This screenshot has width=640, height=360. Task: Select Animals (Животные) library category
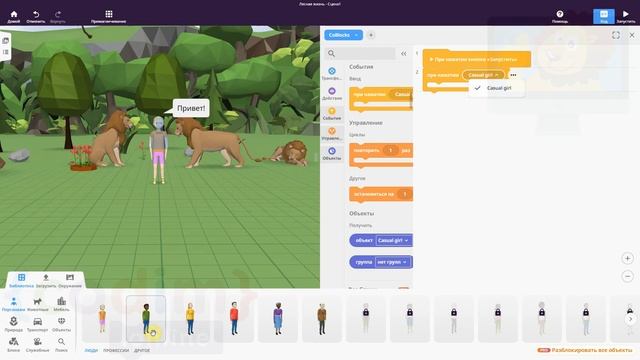[38, 304]
